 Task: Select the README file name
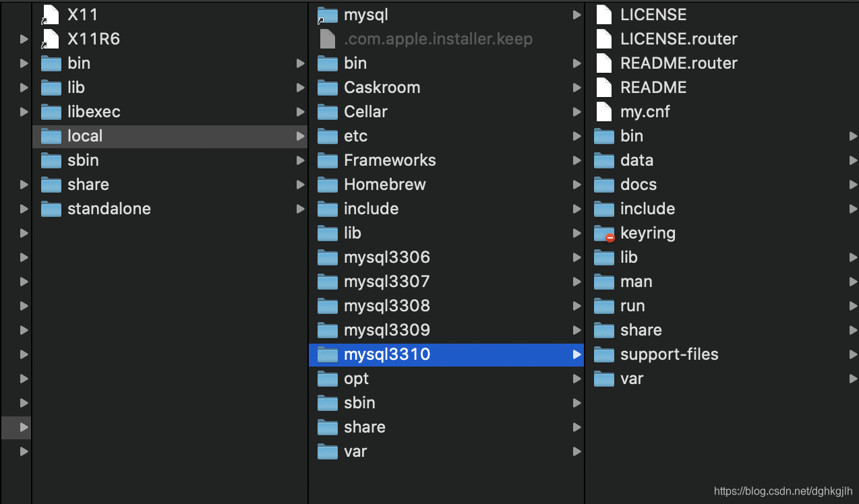click(x=653, y=88)
